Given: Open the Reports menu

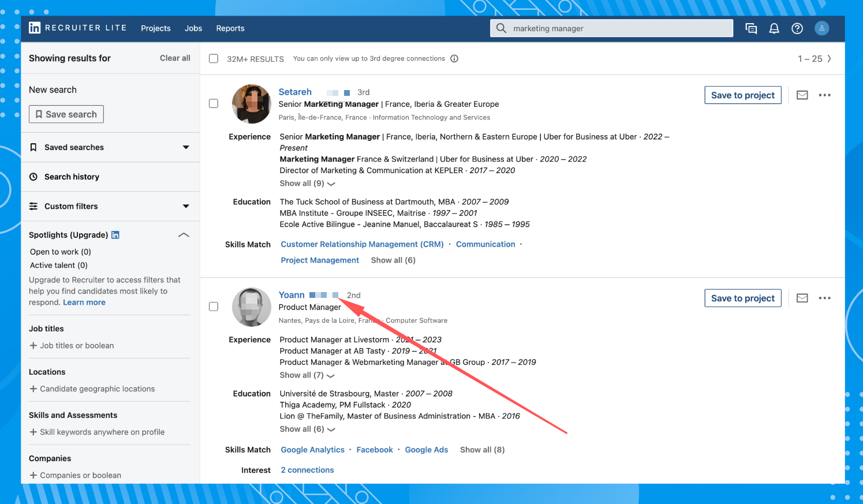Looking at the screenshot, I should click(x=230, y=28).
